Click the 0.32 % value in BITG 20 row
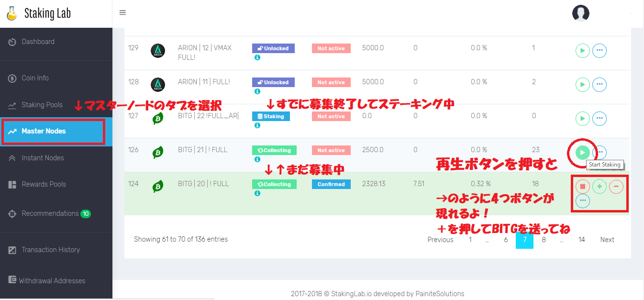644x300 pixels. (x=480, y=184)
